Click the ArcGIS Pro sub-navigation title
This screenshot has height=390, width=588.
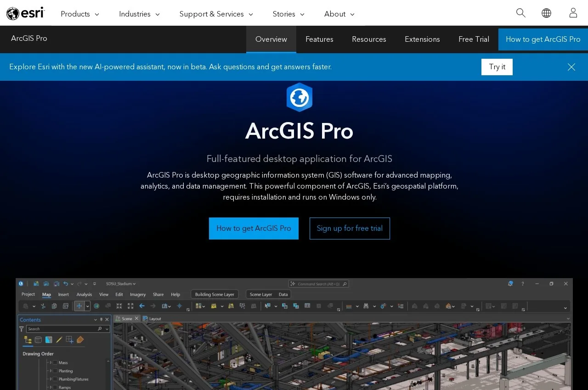click(x=29, y=39)
